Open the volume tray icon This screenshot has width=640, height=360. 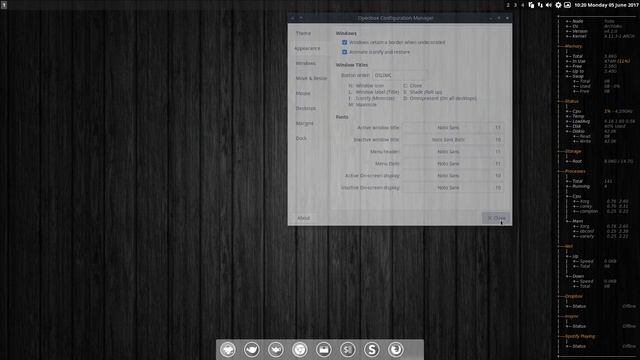click(549, 5)
